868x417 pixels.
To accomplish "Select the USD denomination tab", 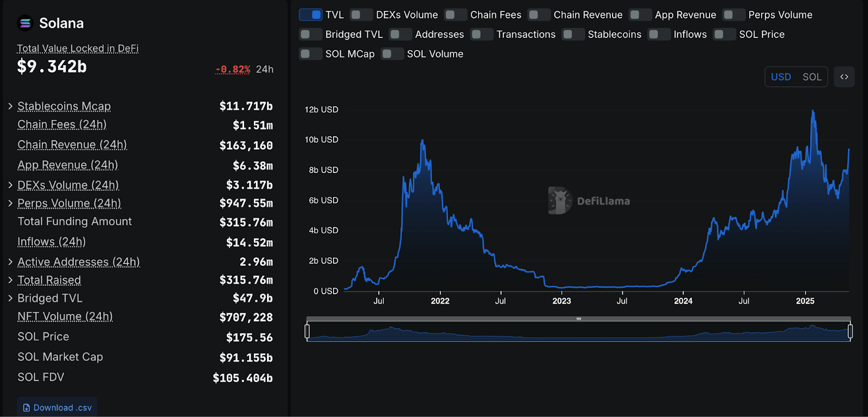I will (x=781, y=77).
